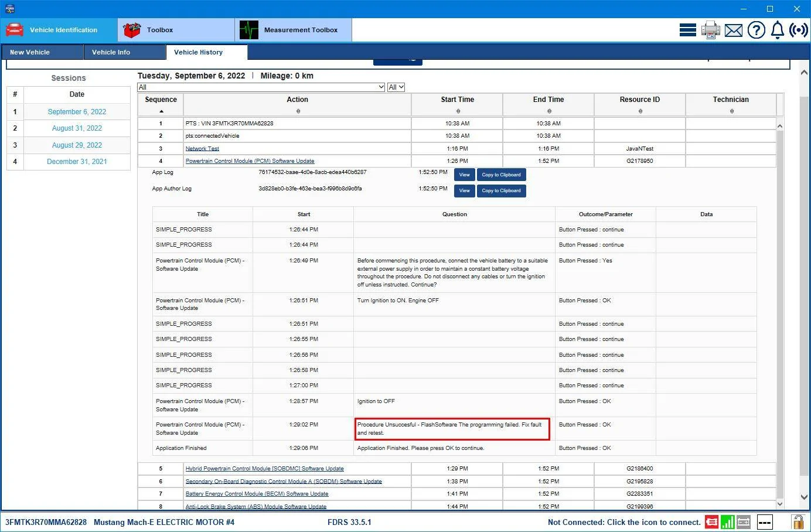Click the red Toolbox icon

(132, 30)
